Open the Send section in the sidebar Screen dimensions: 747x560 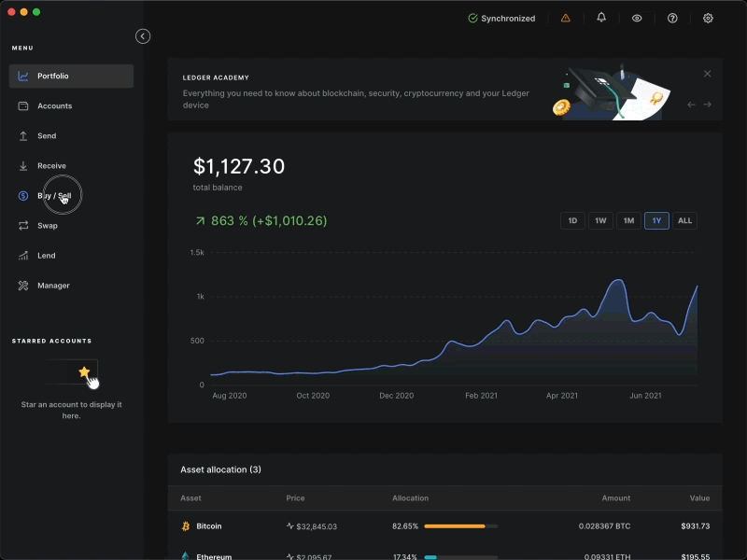(47, 135)
